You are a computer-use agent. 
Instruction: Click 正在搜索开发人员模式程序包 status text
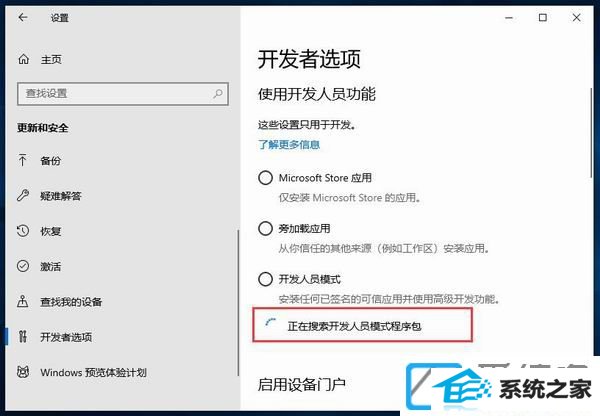(354, 326)
